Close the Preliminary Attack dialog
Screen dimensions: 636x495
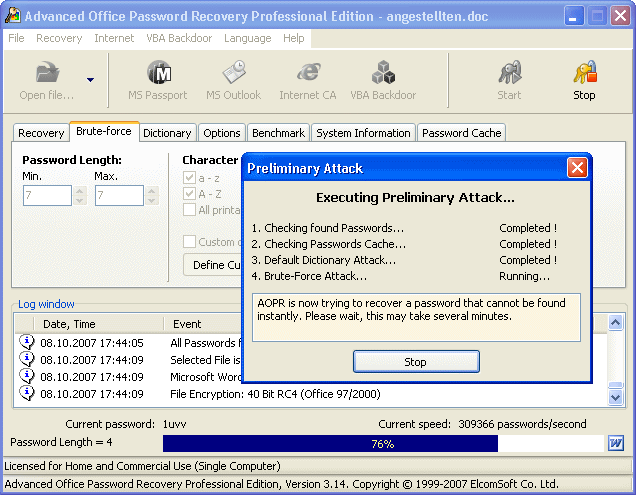coord(577,168)
